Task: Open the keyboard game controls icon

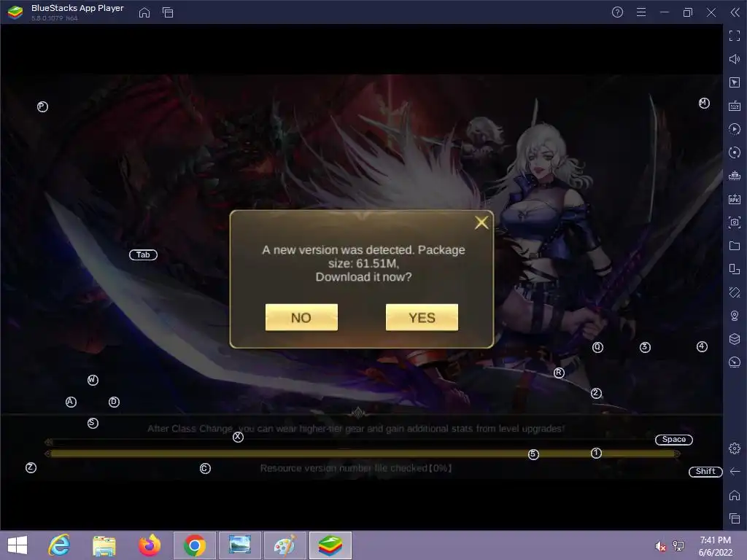Action: (x=735, y=106)
